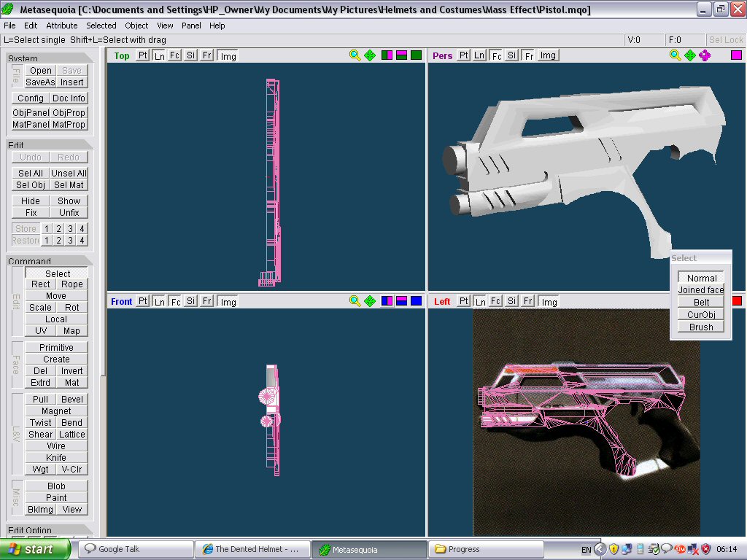Click the SaveAs button
The width and height of the screenshot is (747, 560).
41,82
